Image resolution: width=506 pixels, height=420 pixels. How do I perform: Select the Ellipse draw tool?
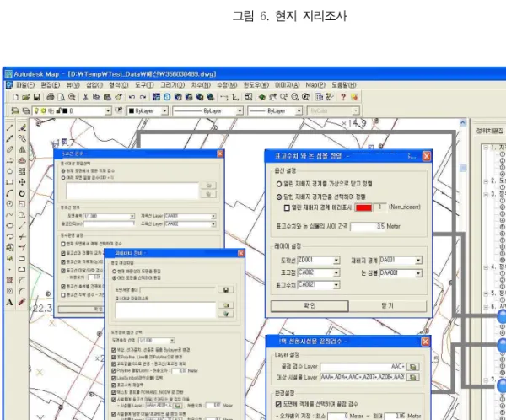click(10, 225)
